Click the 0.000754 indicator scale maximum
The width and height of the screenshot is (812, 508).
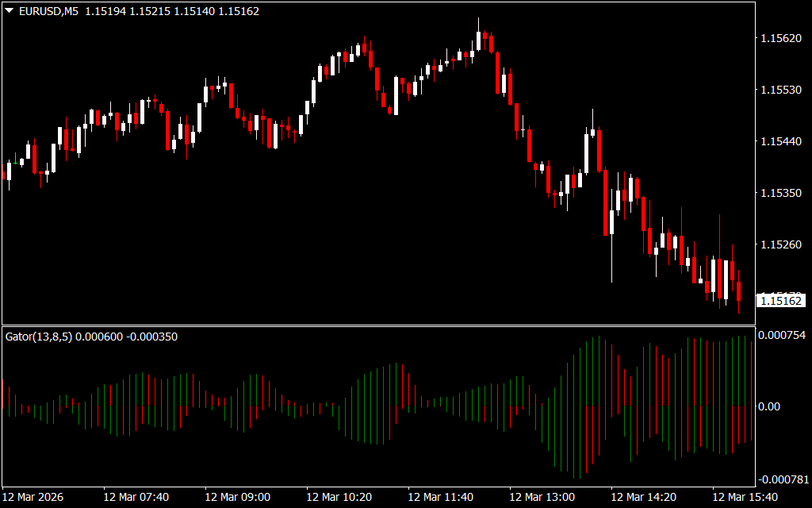tap(783, 336)
